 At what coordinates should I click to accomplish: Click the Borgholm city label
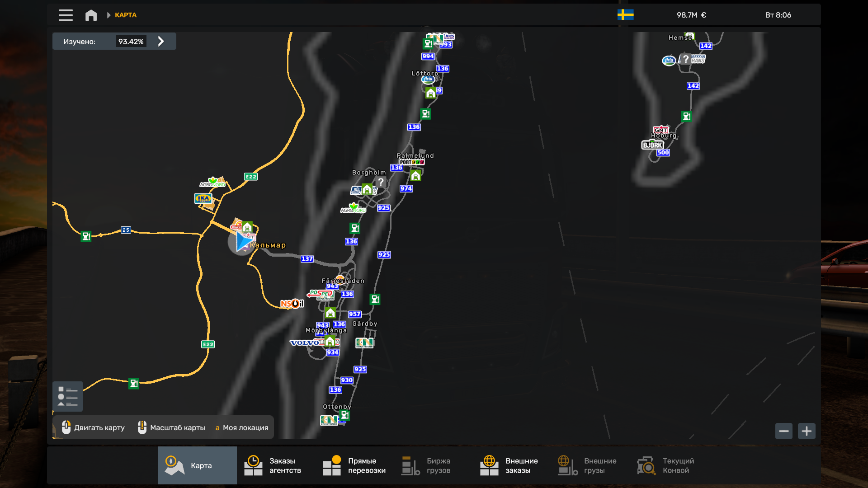click(x=369, y=173)
